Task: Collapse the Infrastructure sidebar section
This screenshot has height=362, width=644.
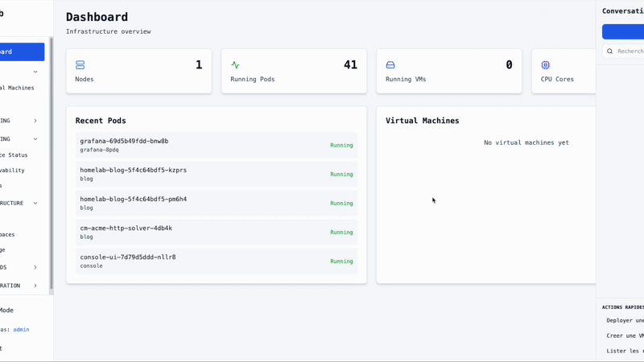Action: tap(35, 204)
